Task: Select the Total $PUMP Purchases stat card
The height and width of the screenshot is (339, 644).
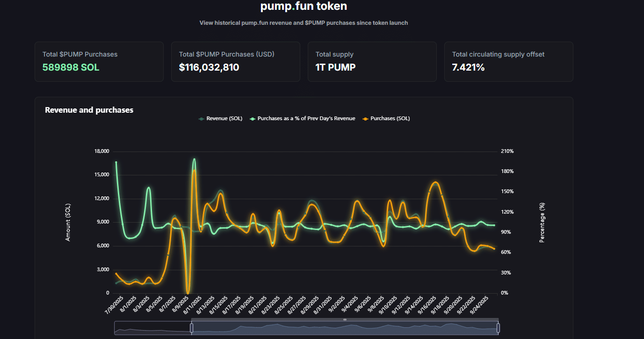Action: [x=99, y=61]
